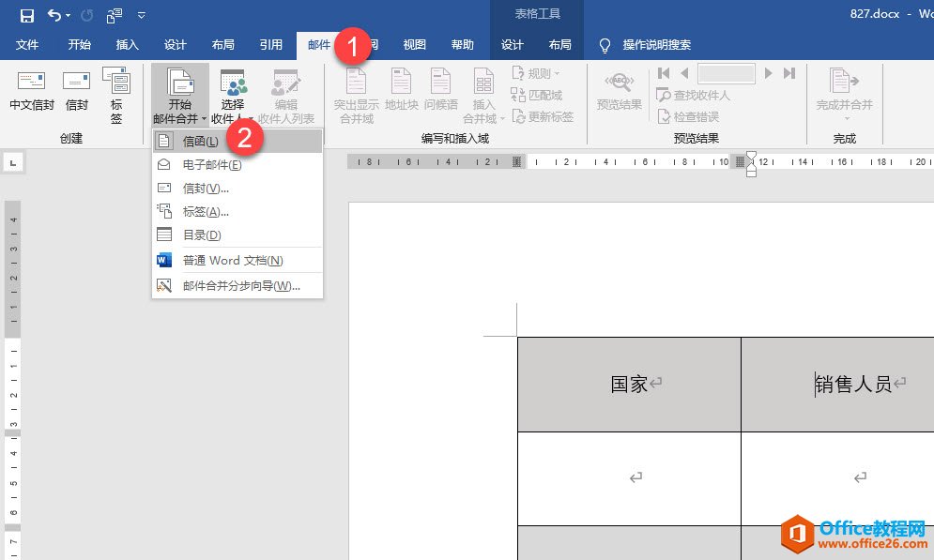Viewport: 934px width, 560px height.
Task: Switch to the 设计 tab next to 插入
Action: [x=176, y=45]
